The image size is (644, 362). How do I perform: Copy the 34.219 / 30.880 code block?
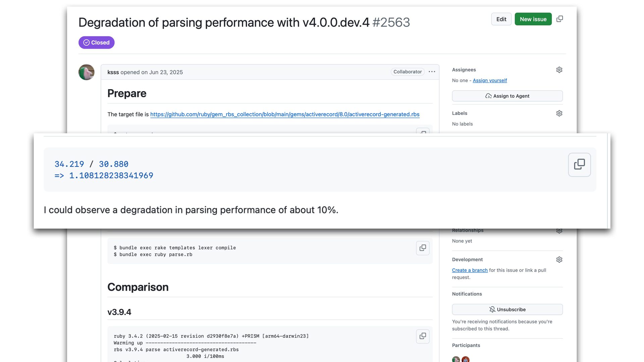579,165
